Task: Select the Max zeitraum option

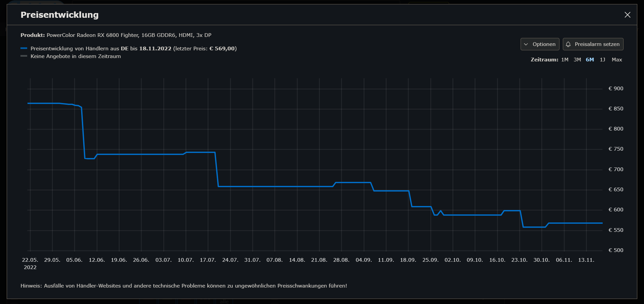Action: point(616,59)
